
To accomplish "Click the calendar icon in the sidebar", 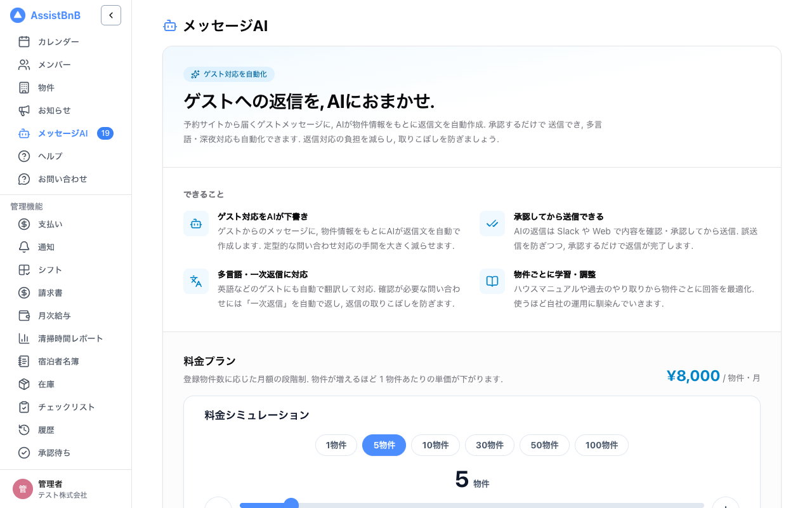I will tap(24, 42).
